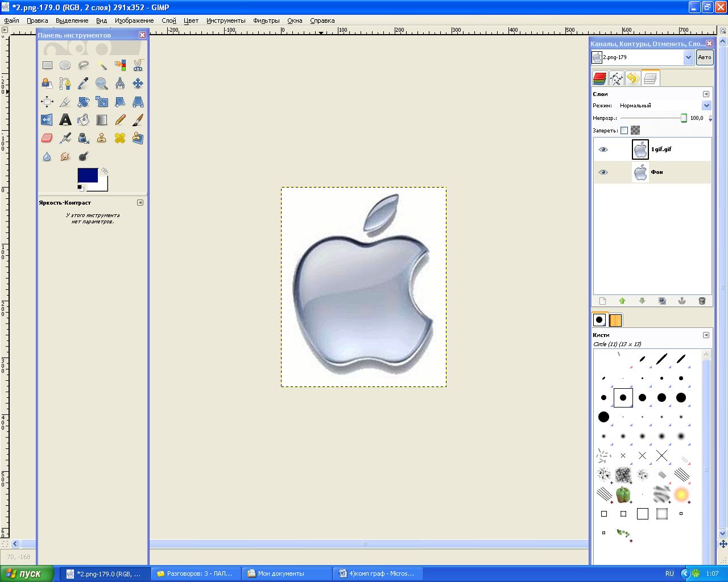The height and width of the screenshot is (582, 728).
Task: Select the Move tool
Action: pyautogui.click(x=138, y=84)
